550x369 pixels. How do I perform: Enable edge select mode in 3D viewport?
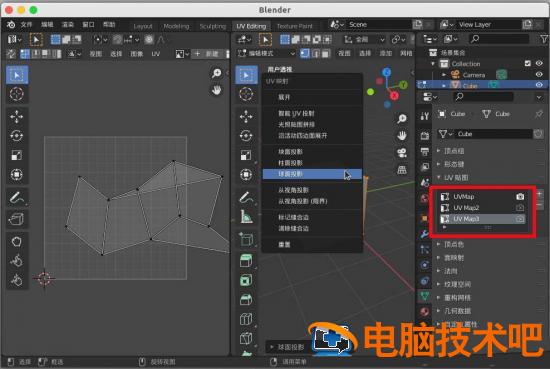[x=315, y=53]
